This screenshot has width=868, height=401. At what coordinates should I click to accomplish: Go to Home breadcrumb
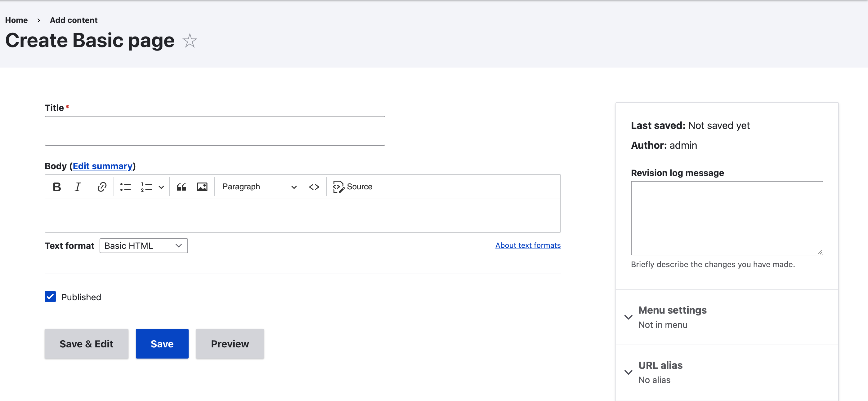[16, 20]
